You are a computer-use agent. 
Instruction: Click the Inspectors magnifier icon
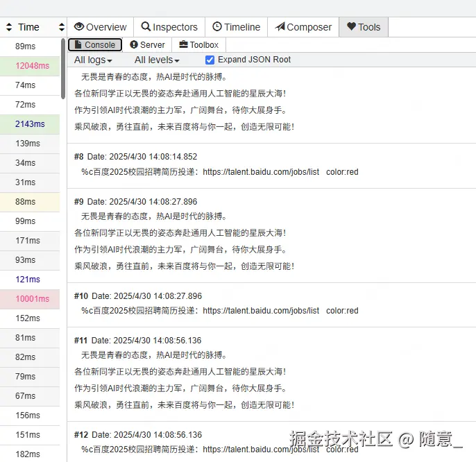point(146,27)
